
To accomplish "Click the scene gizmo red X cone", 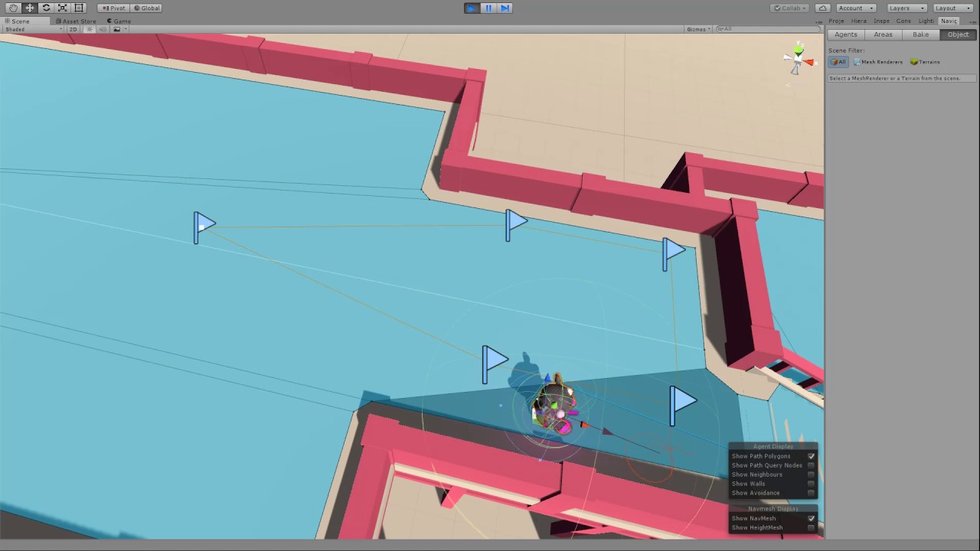I will click(809, 62).
